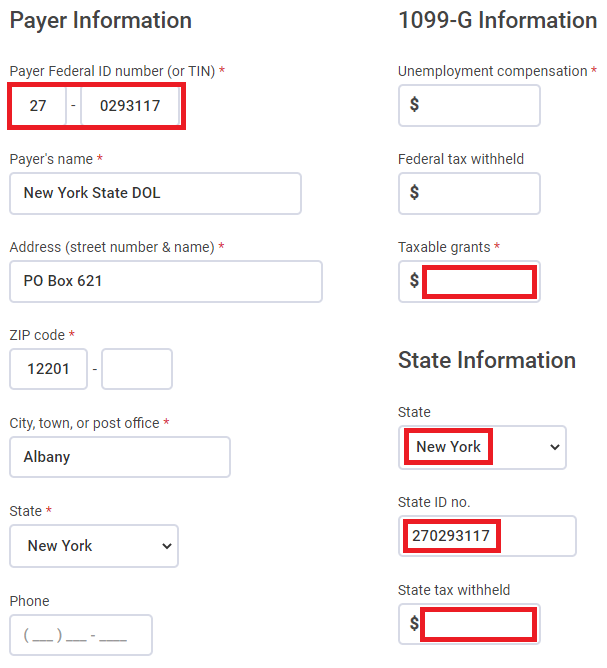Screen dimensions: 607x668
Task: Click the City field containing Albany
Action: point(120,457)
